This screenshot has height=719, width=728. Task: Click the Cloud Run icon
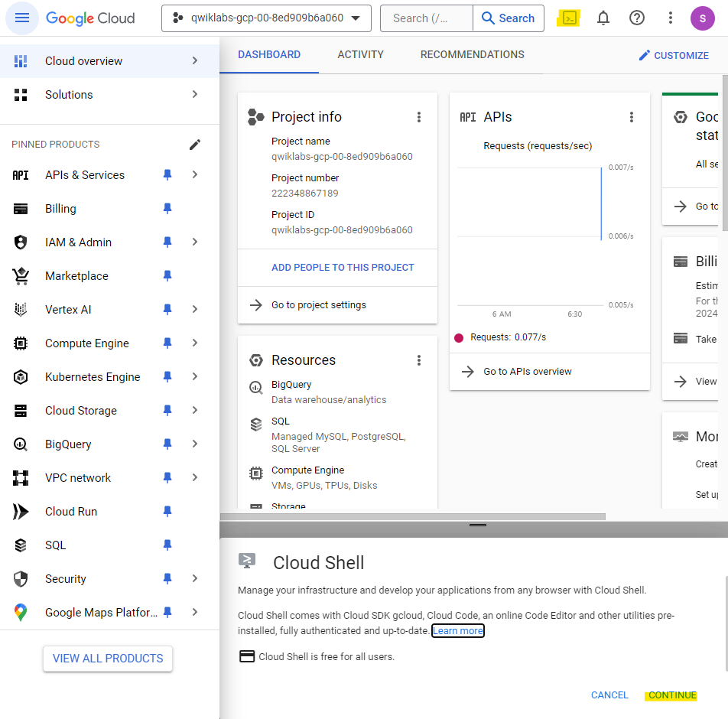tap(21, 512)
